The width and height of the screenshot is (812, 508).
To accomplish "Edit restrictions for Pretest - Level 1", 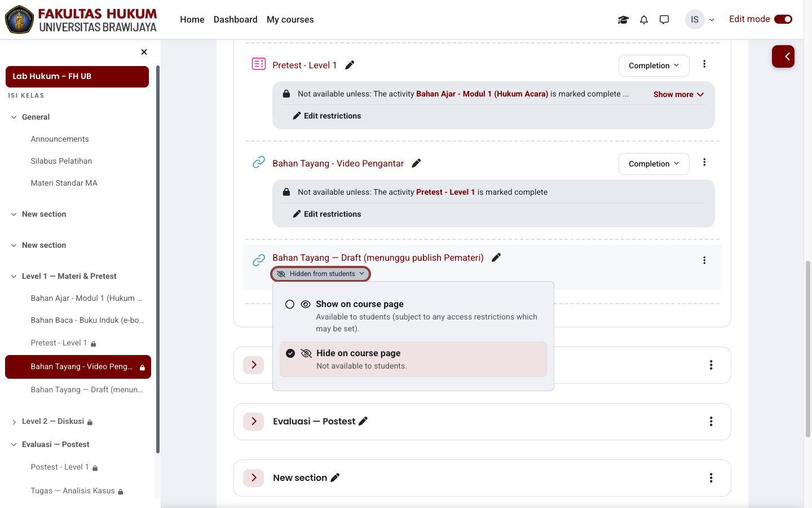I will pyautogui.click(x=327, y=116).
